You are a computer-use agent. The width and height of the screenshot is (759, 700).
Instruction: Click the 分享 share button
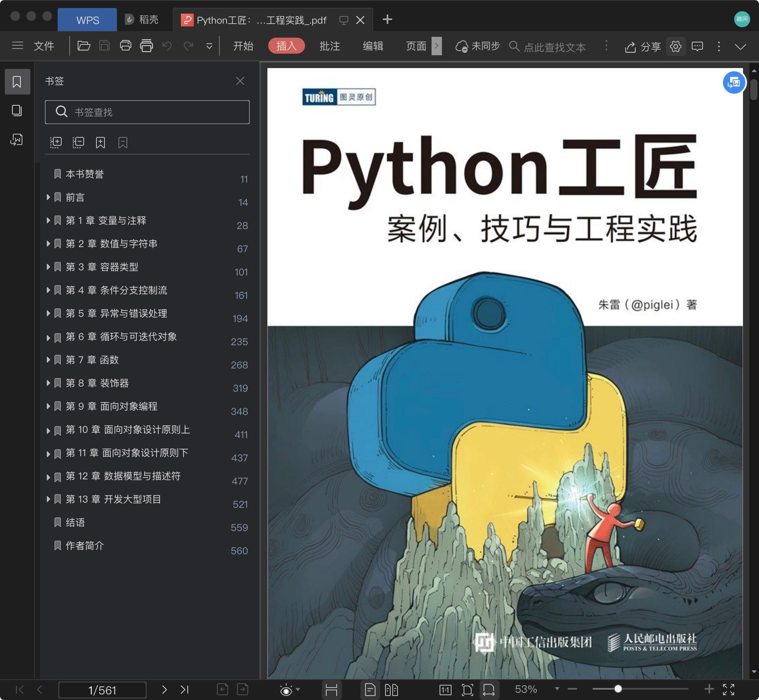[643, 46]
